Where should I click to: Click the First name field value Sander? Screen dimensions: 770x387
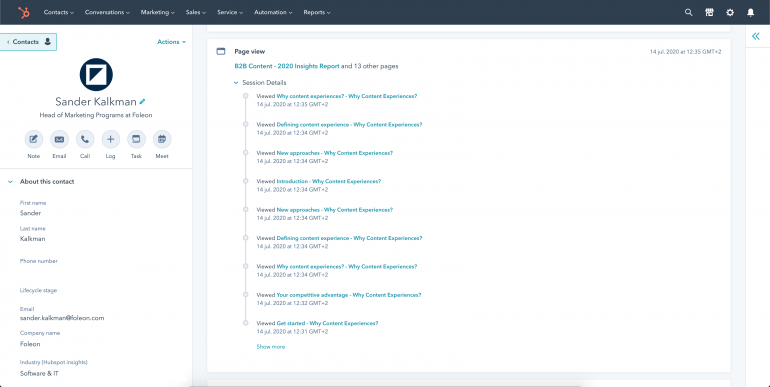point(30,213)
